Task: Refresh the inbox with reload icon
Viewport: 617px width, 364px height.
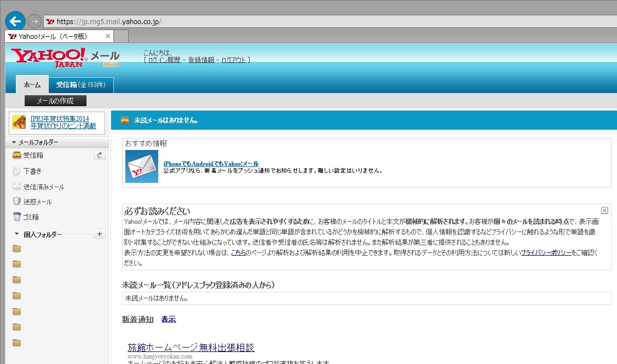Action: tap(100, 155)
